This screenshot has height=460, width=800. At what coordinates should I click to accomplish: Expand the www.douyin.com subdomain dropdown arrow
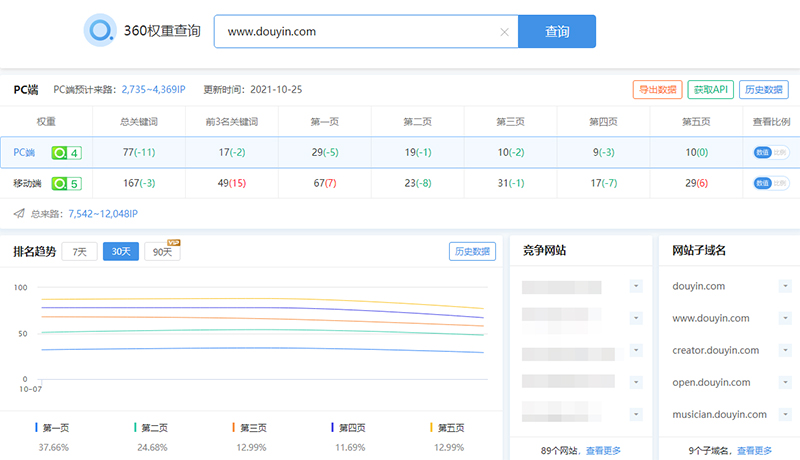tap(785, 318)
